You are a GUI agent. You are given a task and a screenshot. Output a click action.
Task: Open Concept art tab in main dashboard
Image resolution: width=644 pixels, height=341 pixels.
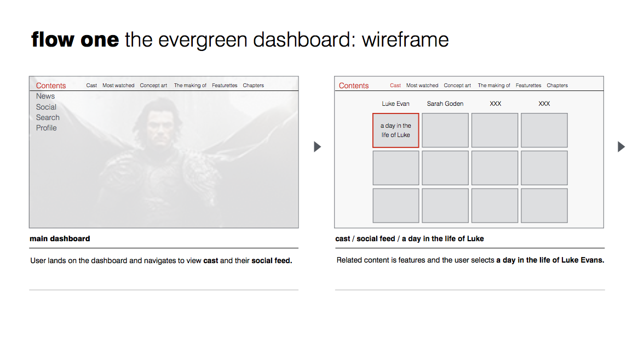153,86
